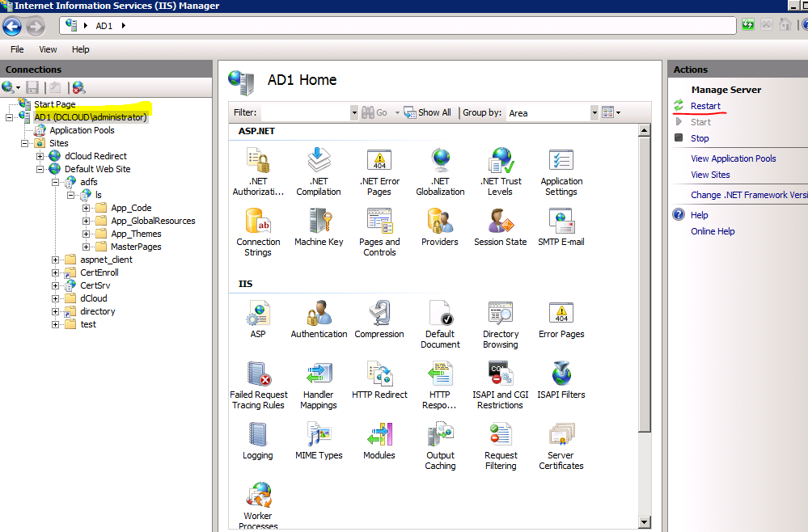Open MIME Types feature
Image resolution: width=808 pixels, height=532 pixels.
pos(319,441)
